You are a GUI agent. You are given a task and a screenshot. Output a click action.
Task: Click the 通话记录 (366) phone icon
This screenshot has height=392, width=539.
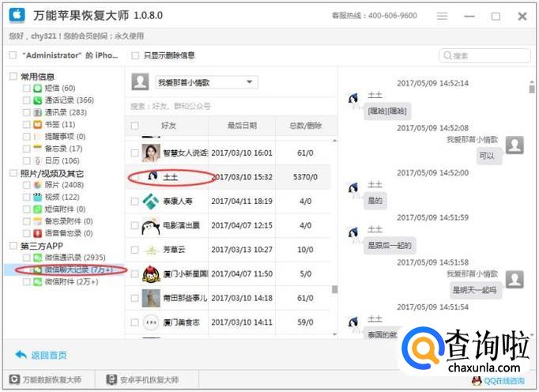point(37,100)
